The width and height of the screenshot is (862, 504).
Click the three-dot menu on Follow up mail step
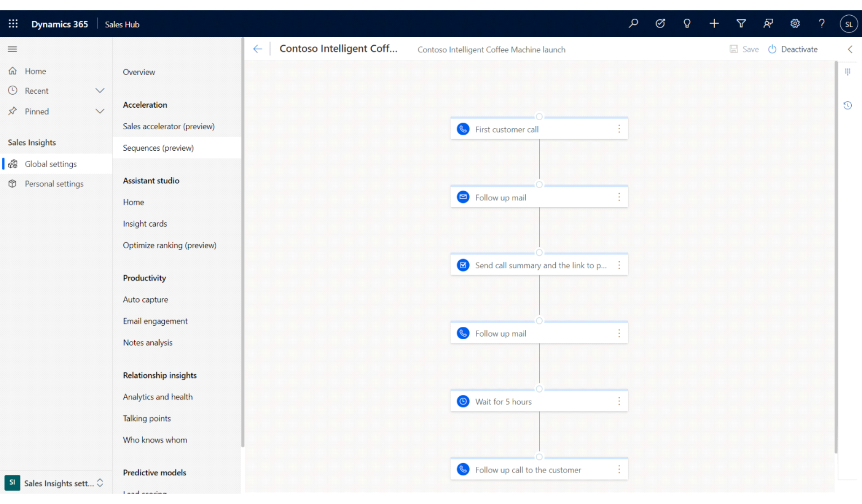tap(620, 197)
